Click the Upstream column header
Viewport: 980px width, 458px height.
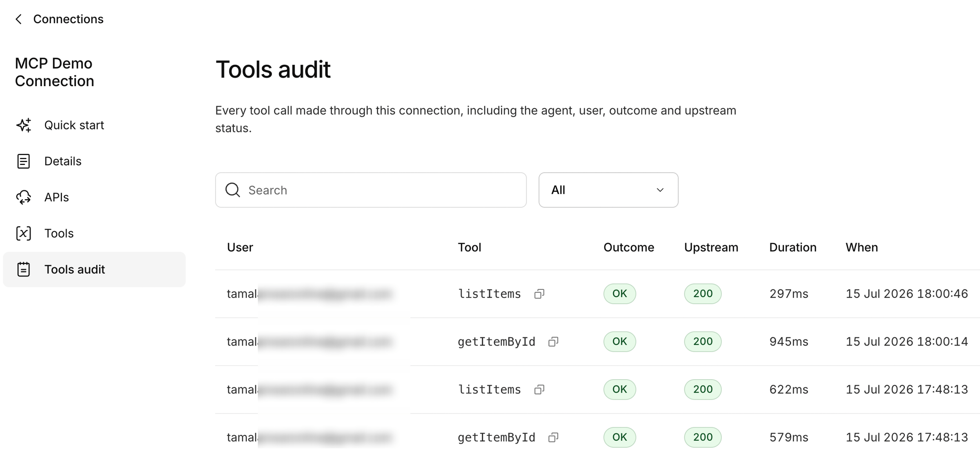711,247
